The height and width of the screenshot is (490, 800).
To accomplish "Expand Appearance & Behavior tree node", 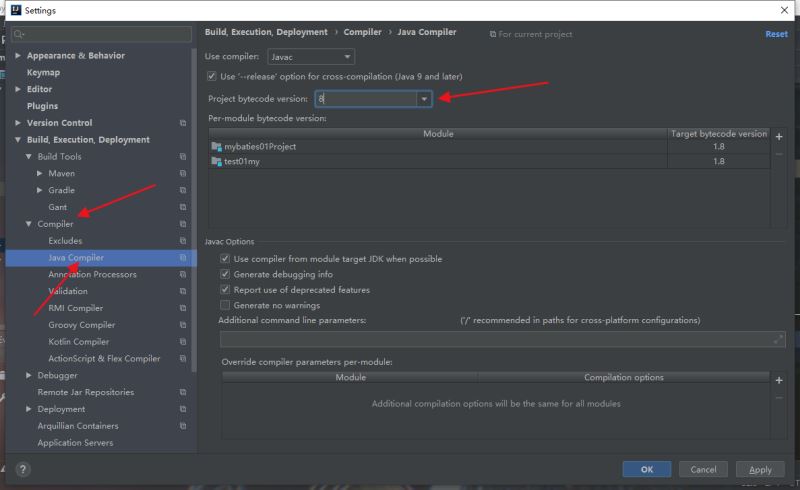I will [18, 55].
